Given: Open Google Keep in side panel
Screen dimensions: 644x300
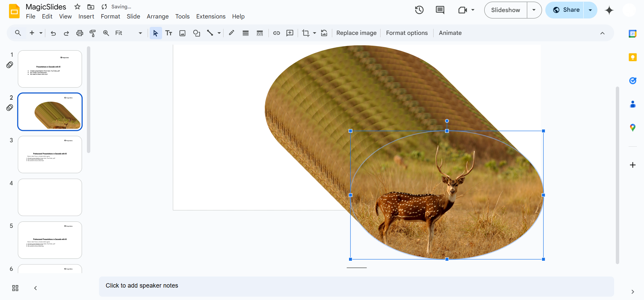Looking at the screenshot, I should coord(633,57).
